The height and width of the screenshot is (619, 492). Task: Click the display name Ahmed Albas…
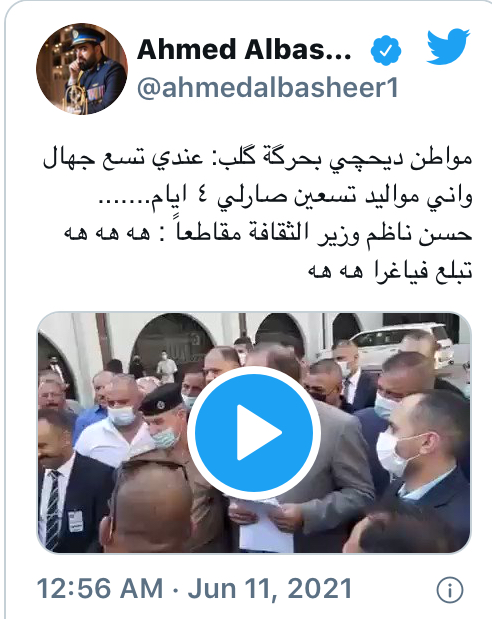click(x=244, y=50)
